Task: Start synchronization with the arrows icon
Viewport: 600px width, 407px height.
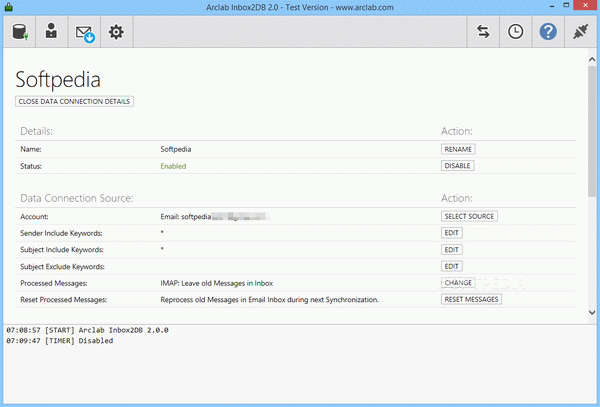Action: coord(483,32)
